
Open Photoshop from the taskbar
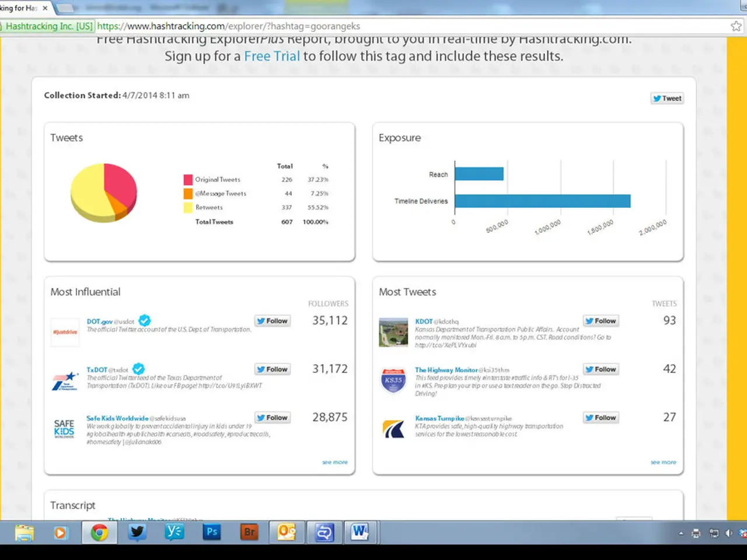tap(211, 532)
